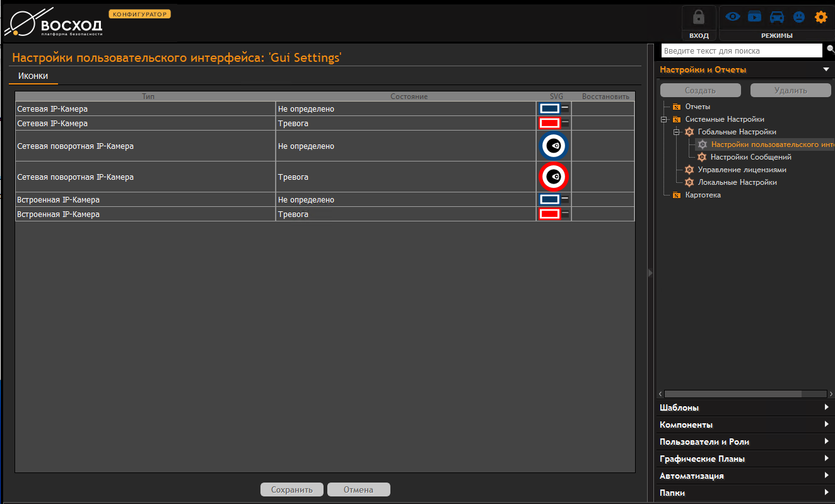Select the blue PTZ camera icon

[x=554, y=146]
